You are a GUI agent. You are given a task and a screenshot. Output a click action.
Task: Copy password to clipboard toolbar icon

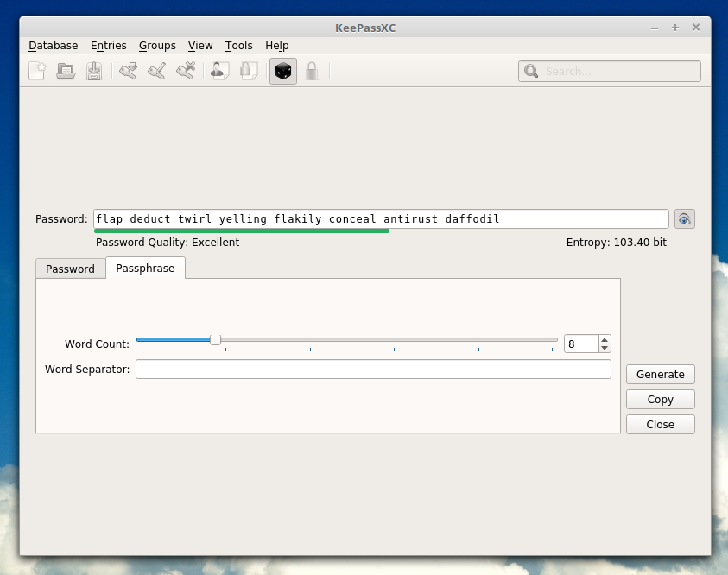pos(249,71)
